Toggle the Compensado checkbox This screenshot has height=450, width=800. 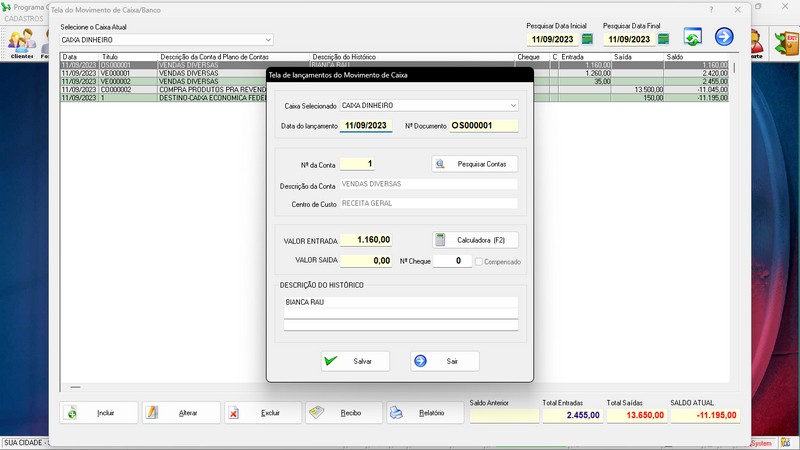[x=479, y=262]
